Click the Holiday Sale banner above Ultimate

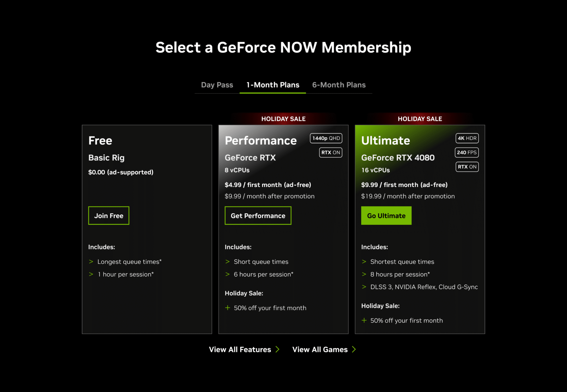click(420, 119)
